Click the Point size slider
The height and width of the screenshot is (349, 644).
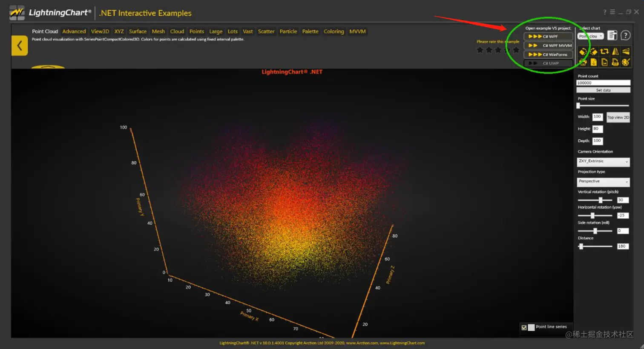(603, 106)
